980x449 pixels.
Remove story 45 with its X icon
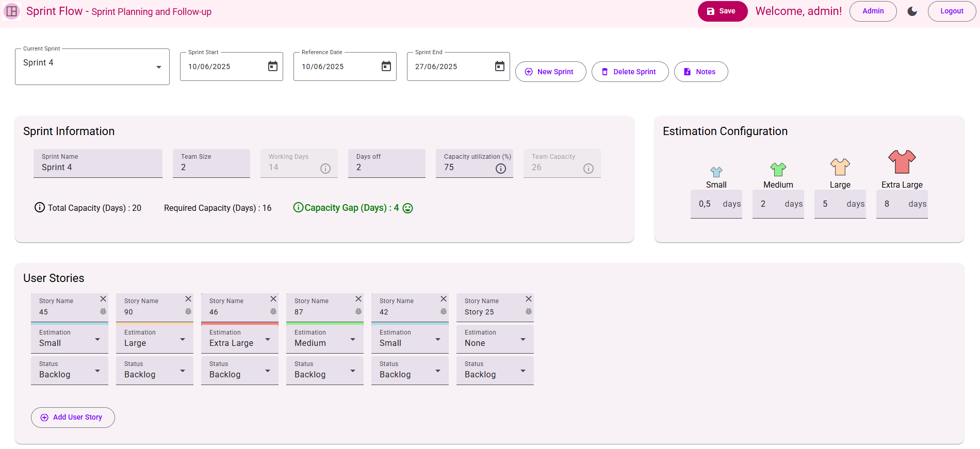[103, 299]
